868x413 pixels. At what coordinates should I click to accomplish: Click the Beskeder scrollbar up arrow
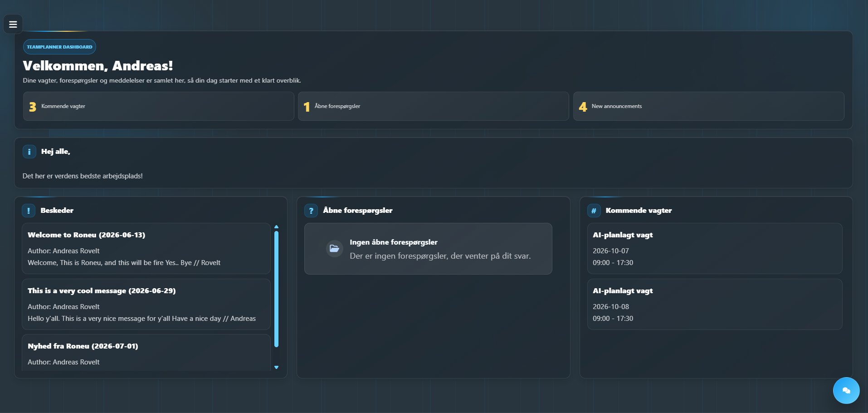click(276, 226)
